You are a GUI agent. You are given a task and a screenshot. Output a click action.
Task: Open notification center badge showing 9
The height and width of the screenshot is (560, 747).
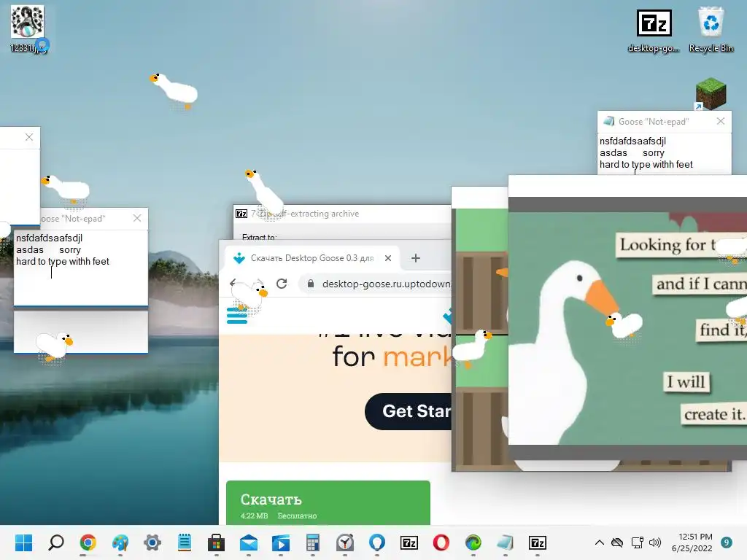click(727, 542)
